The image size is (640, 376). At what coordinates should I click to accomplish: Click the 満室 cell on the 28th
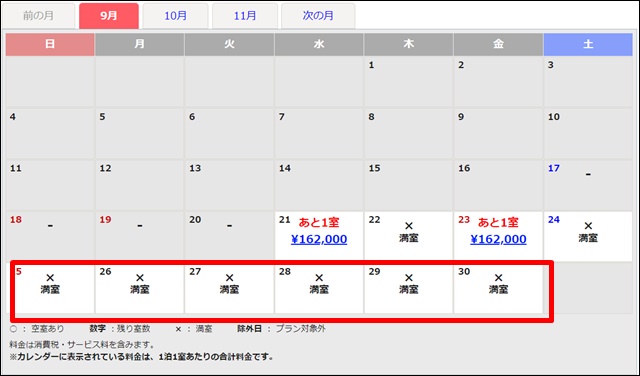pos(319,288)
